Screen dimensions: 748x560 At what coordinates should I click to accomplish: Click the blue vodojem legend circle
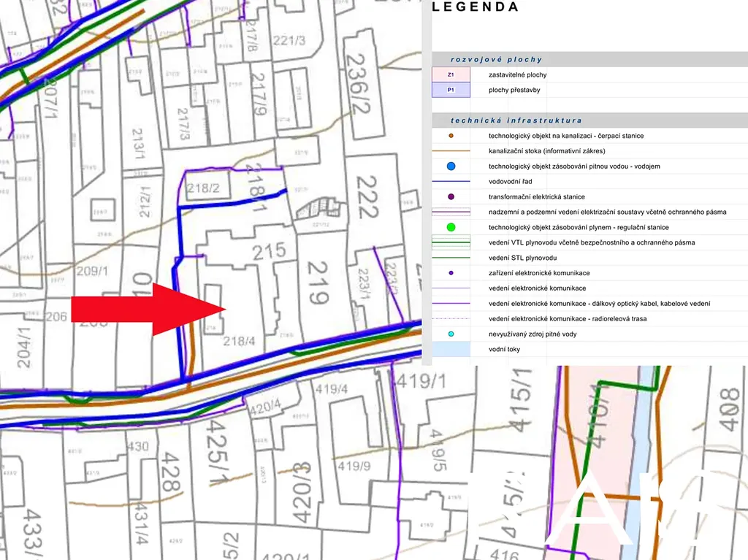pos(451,166)
